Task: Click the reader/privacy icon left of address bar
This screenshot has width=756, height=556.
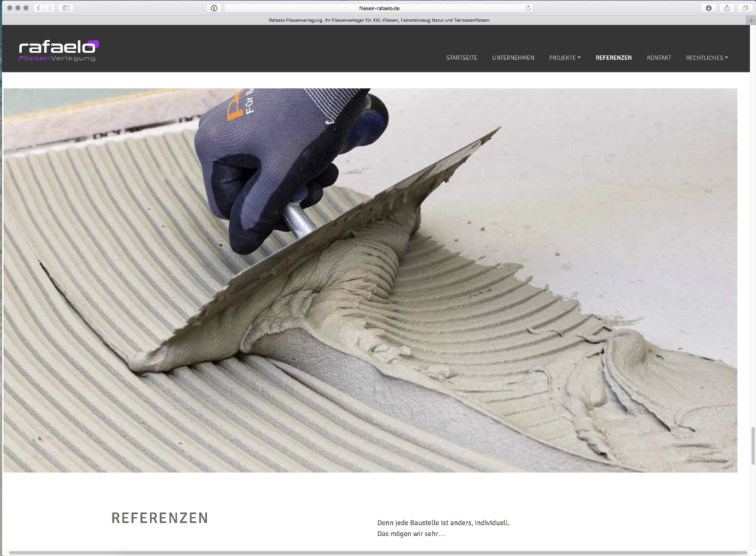Action: (214, 7)
